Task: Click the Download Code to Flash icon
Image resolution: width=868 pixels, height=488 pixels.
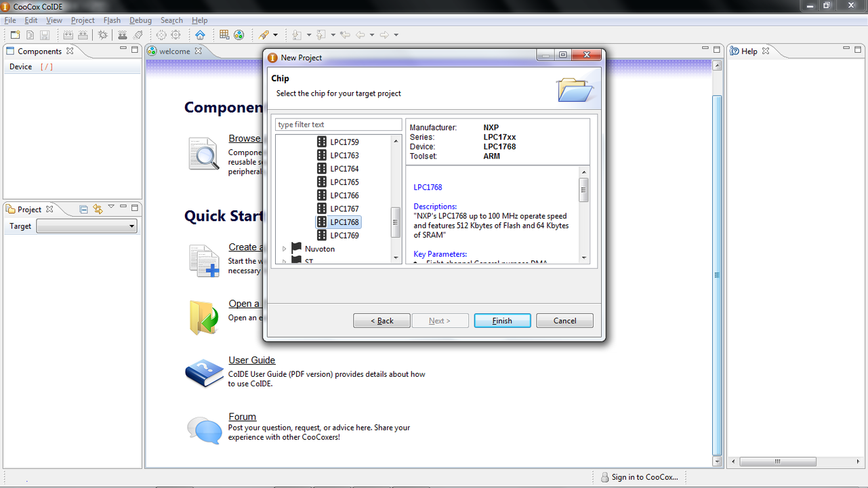Action: coord(123,35)
